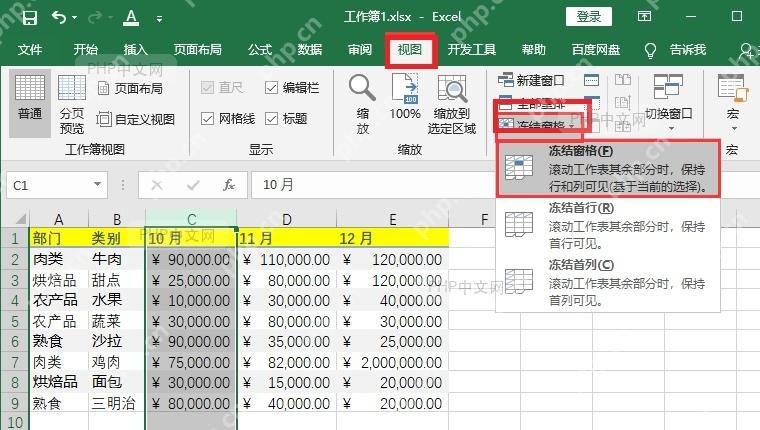The height and width of the screenshot is (430, 760).
Task: Click the cancel X icon in formula bar
Action: tap(157, 185)
